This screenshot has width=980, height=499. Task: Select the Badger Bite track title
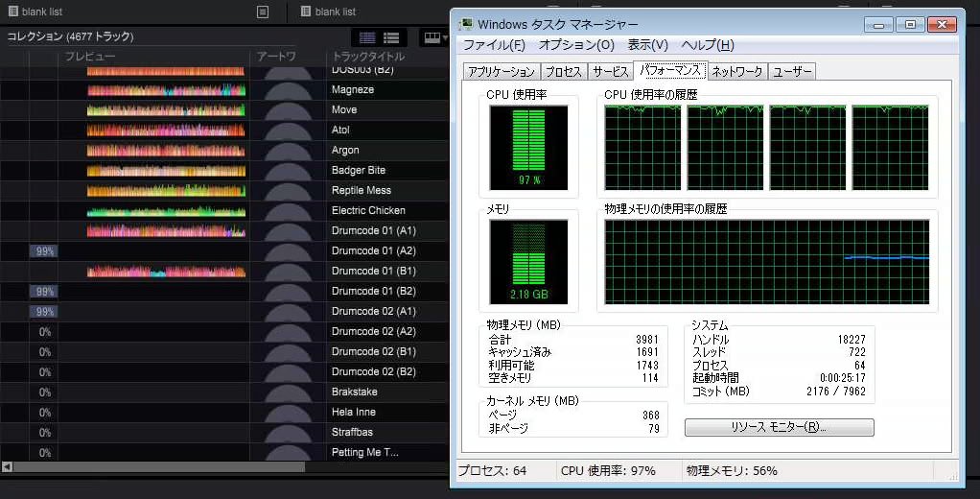pos(358,170)
